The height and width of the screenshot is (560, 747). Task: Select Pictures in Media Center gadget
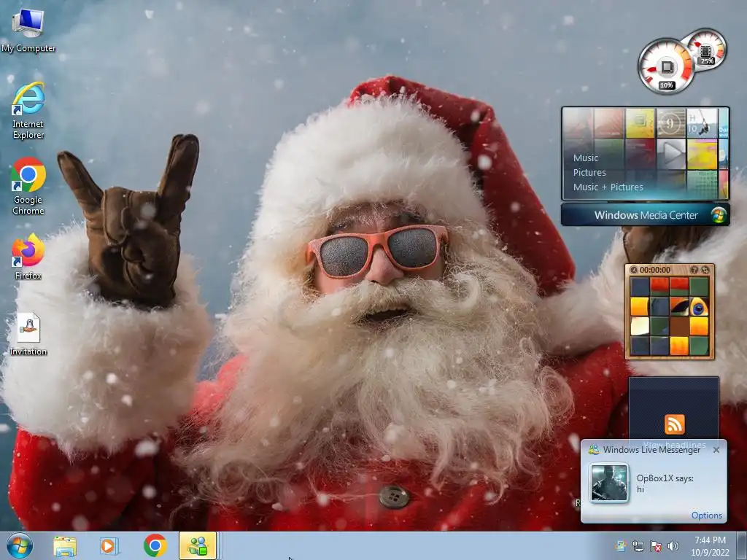[589, 172]
